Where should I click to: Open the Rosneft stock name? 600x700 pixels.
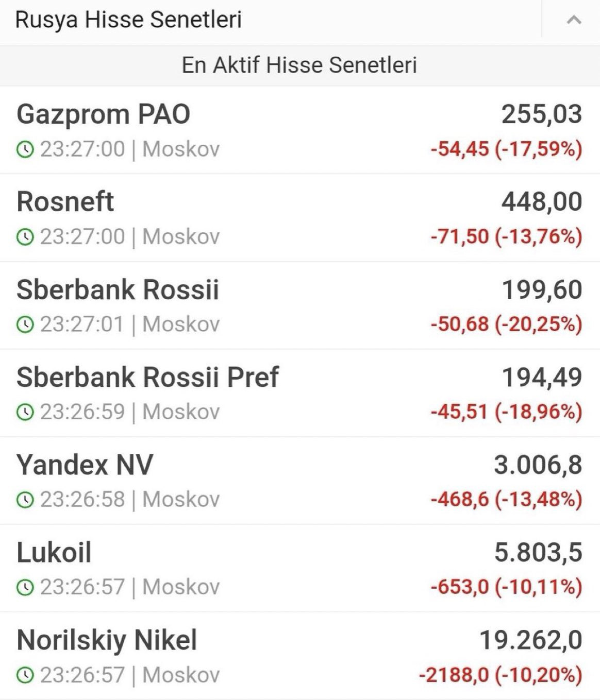tap(65, 201)
